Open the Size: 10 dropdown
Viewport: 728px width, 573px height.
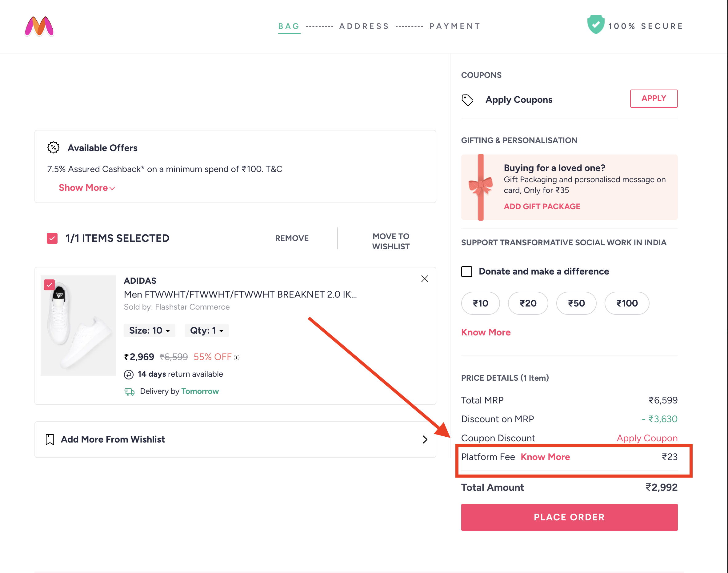click(149, 330)
